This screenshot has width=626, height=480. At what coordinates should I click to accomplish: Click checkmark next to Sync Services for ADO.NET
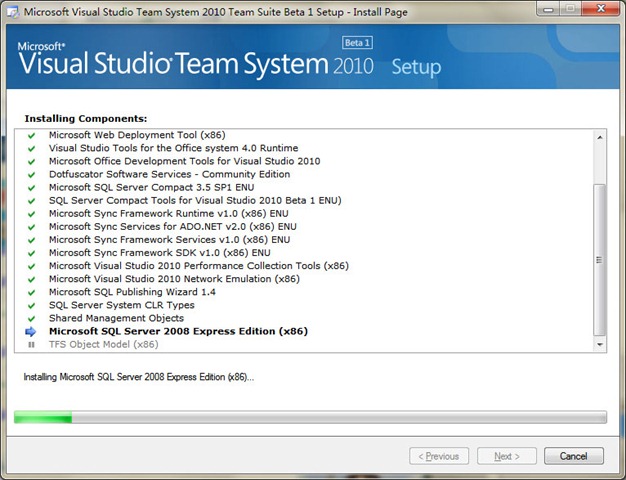coord(31,227)
